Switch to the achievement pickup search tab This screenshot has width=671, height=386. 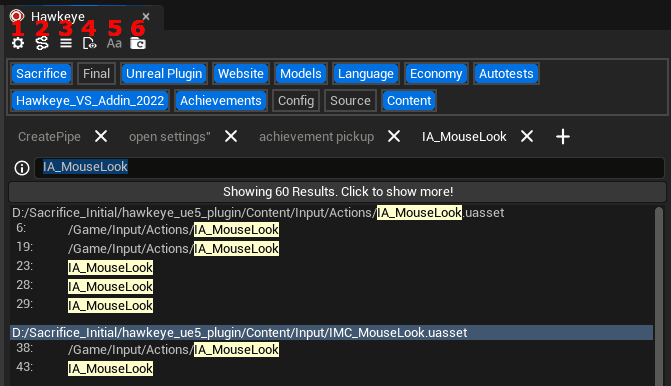(316, 137)
